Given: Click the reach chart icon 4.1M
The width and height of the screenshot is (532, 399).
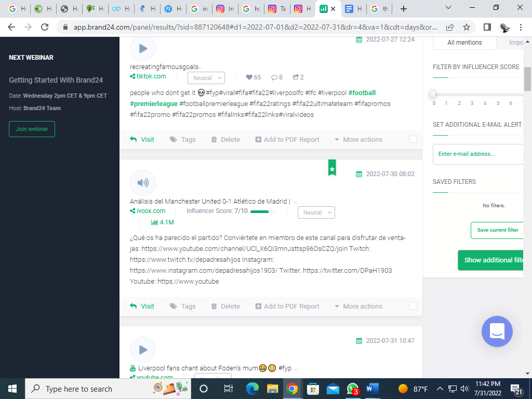Looking at the screenshot, I should [154, 222].
